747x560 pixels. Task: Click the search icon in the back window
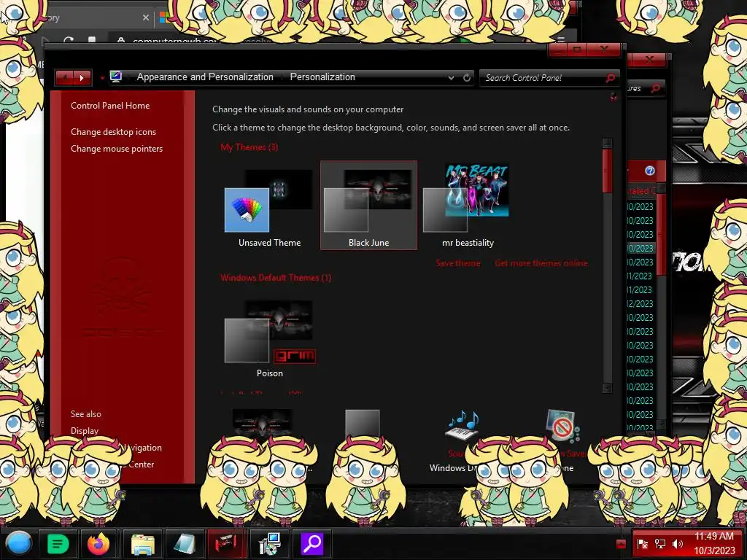point(656,88)
